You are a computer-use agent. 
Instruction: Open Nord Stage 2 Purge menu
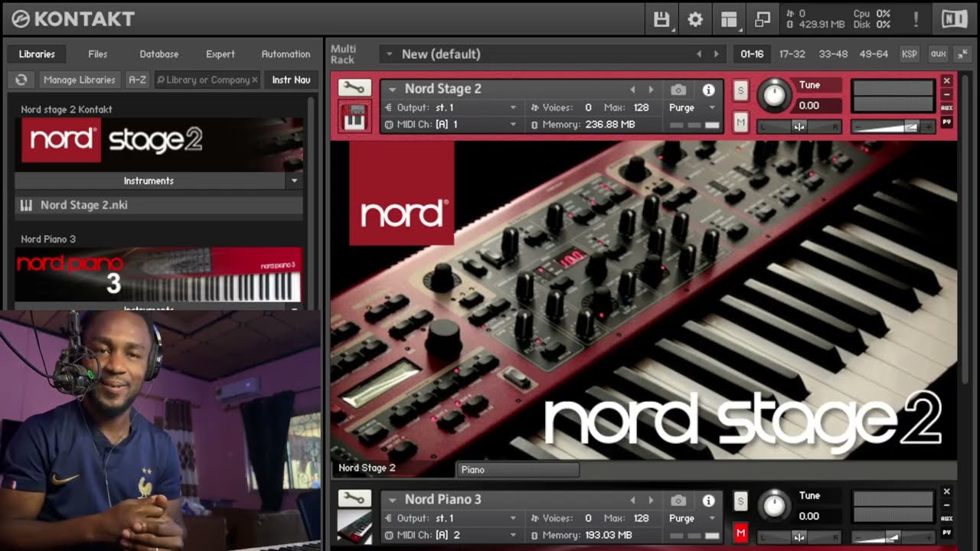tap(692, 108)
